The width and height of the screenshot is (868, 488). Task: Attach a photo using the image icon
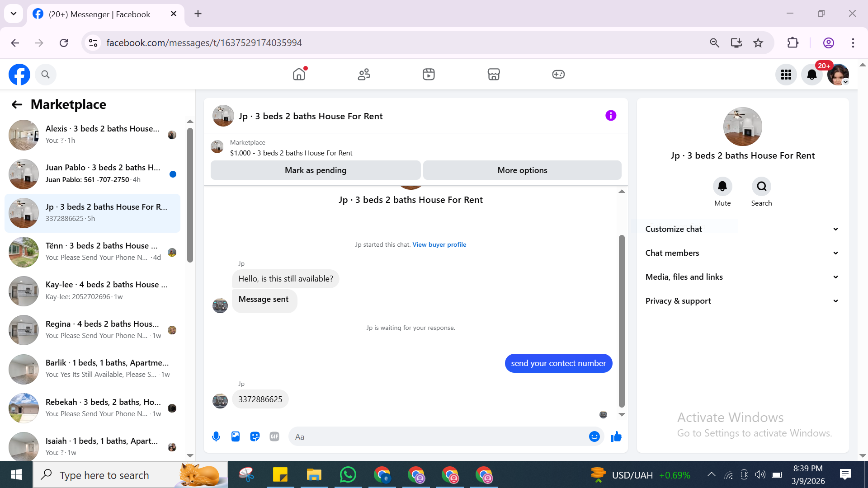click(x=236, y=436)
